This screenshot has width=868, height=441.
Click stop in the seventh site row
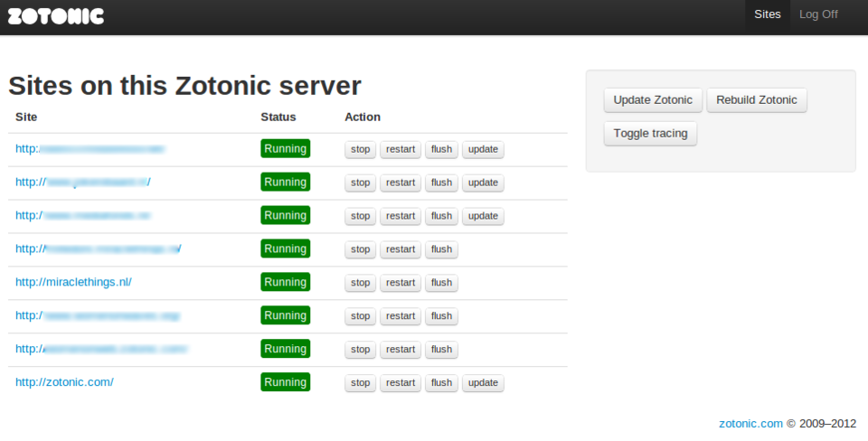point(361,349)
